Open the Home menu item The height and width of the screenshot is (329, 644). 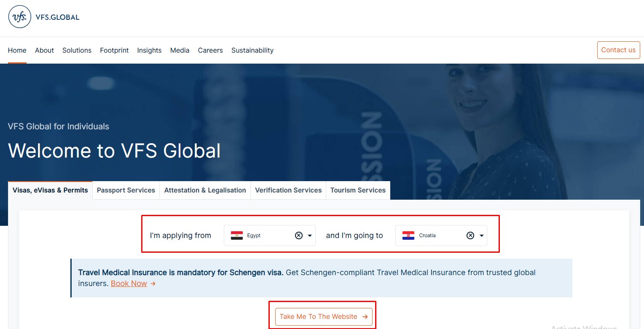(x=17, y=50)
